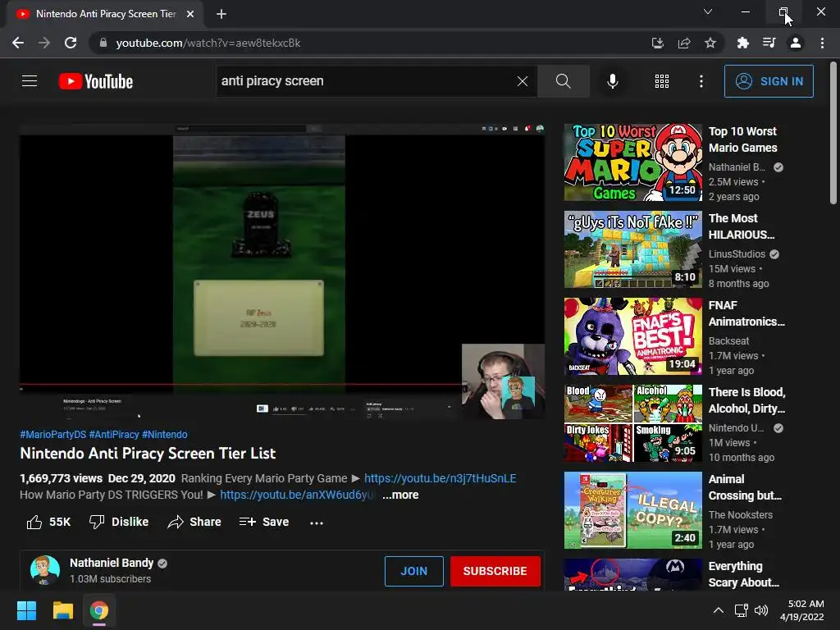Seek using the red video progress bar

pyautogui.click(x=241, y=384)
